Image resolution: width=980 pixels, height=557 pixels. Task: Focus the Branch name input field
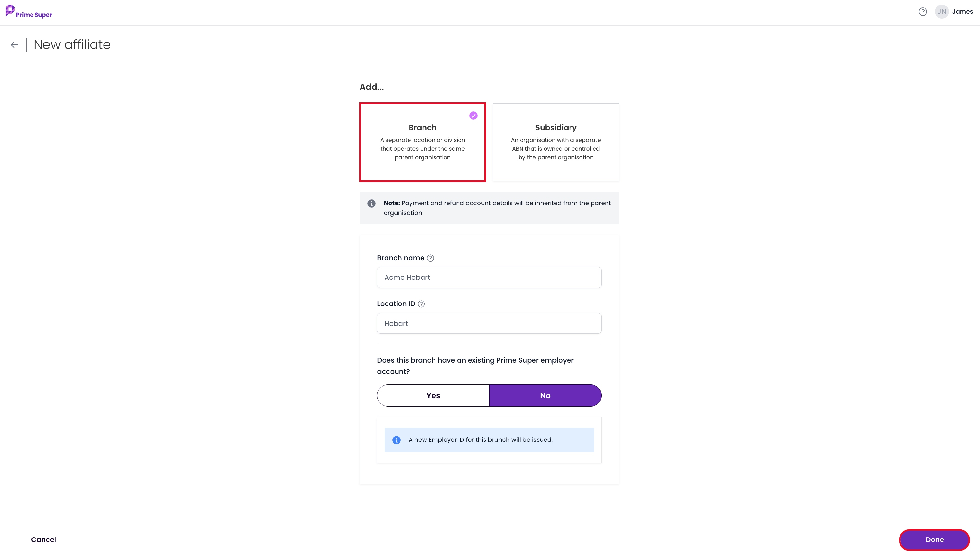pos(489,278)
